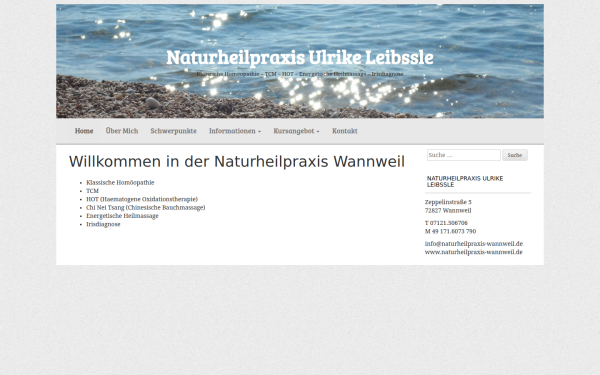Open the Home menu item
Viewport: 600px width, 375px height.
pos(84,131)
